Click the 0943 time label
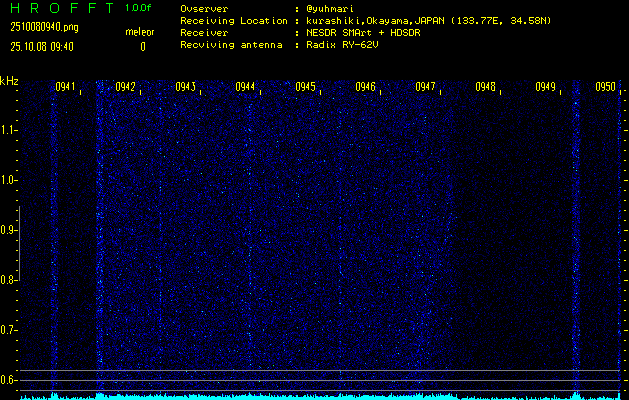This screenshot has height=400, width=629. point(185,87)
